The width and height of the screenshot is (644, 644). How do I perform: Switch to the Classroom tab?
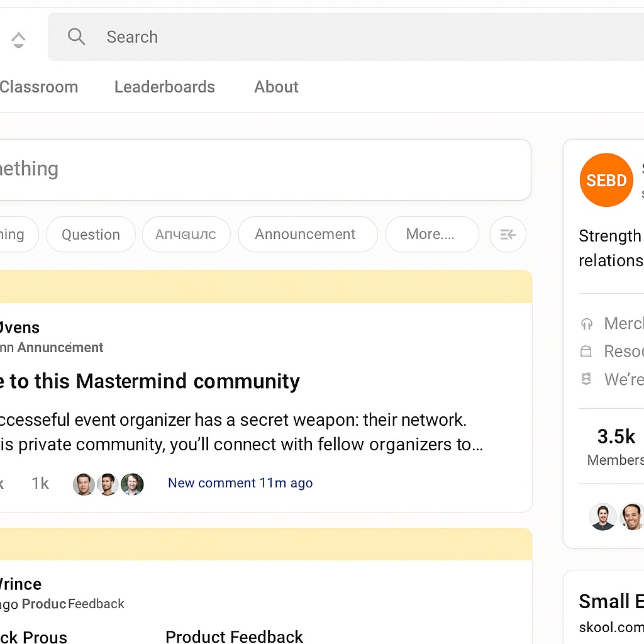pos(39,87)
